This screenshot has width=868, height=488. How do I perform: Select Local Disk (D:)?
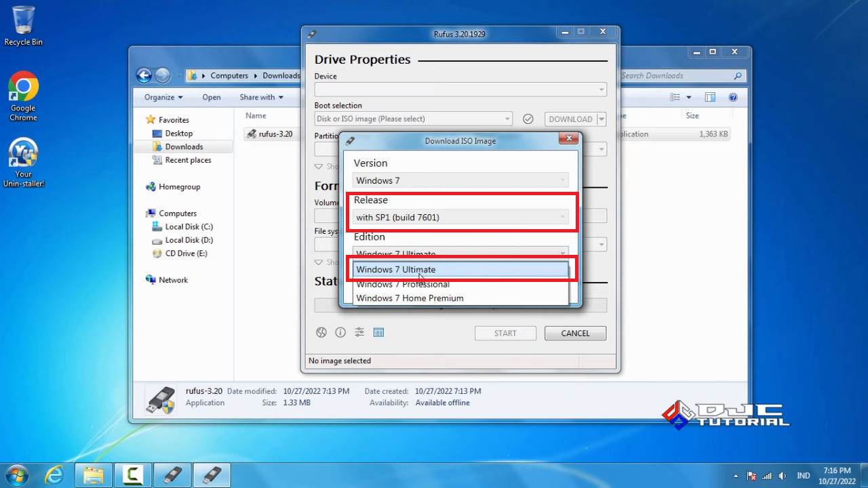189,240
